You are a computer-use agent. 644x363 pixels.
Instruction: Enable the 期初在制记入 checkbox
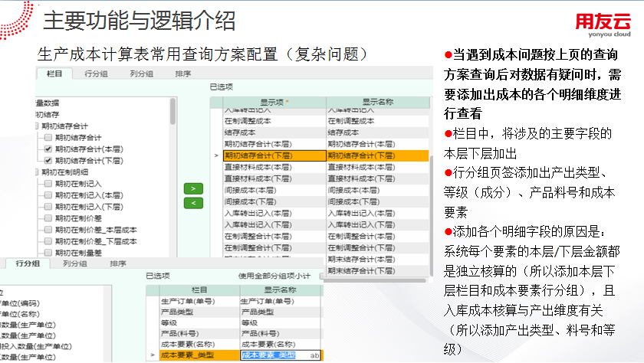pyautogui.click(x=48, y=184)
